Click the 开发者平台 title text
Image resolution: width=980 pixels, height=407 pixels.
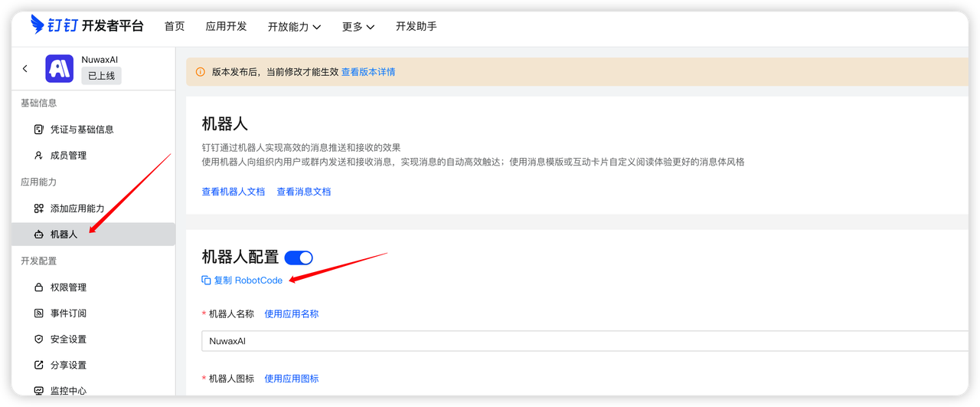click(113, 26)
